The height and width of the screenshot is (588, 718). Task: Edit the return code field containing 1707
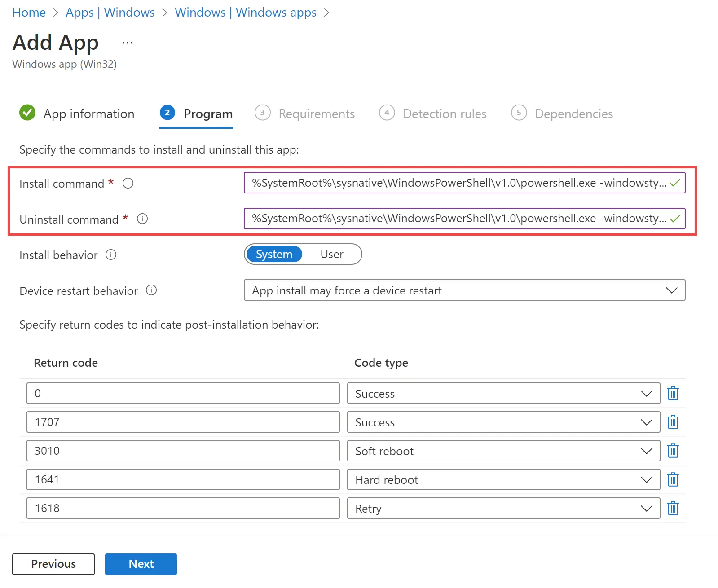[183, 422]
